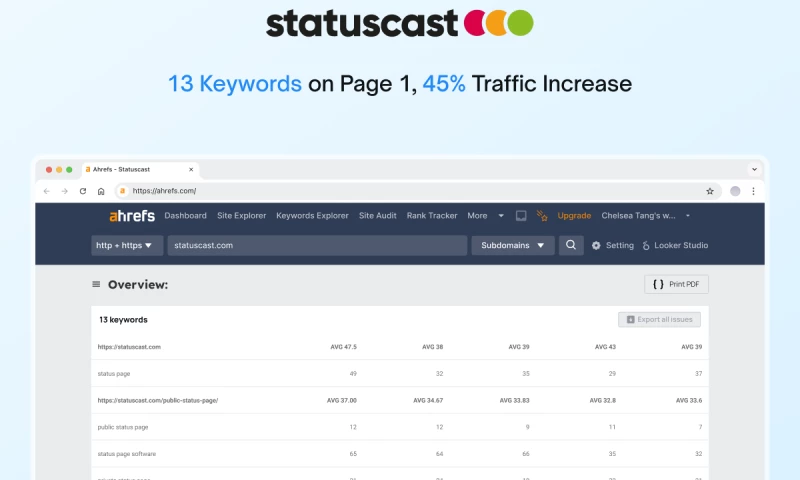This screenshot has width=800, height=480.
Task: Click the statuscast.com domain input field
Action: coord(317,245)
